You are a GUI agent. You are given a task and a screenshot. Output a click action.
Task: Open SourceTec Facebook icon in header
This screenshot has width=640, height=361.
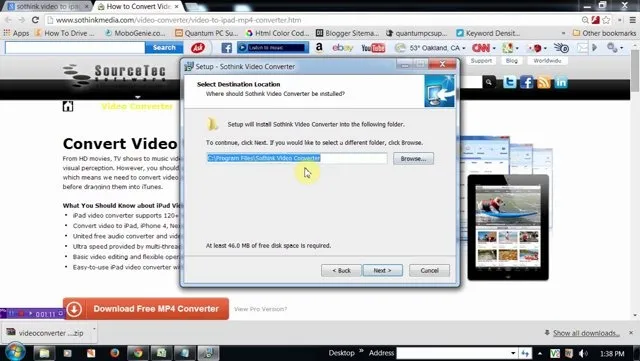(x=527, y=82)
